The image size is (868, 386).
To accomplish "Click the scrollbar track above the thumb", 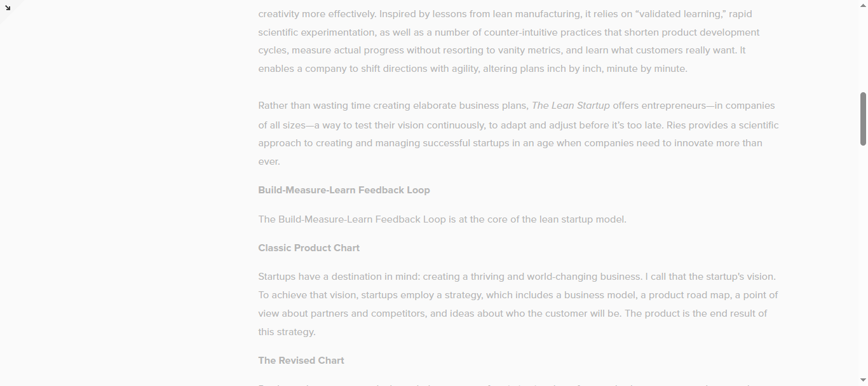I will 863,51.
